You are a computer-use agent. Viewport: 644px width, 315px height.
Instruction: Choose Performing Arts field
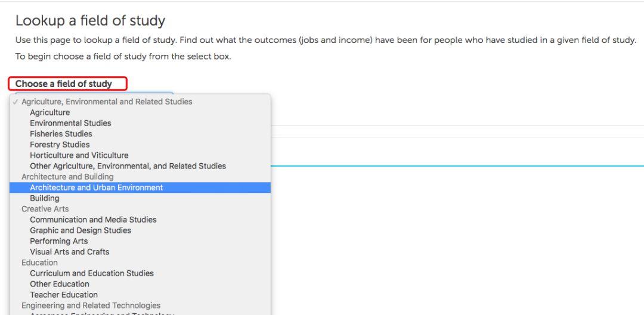pyautogui.click(x=58, y=241)
